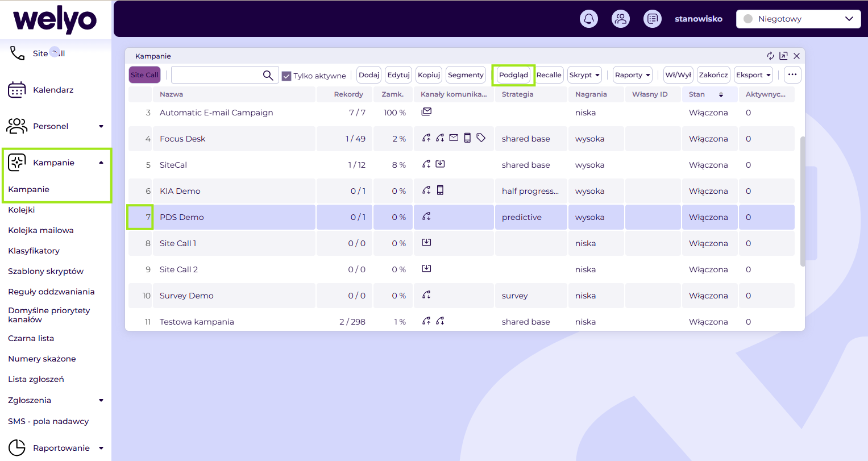Pop out the Kampanie panel window

(783, 56)
